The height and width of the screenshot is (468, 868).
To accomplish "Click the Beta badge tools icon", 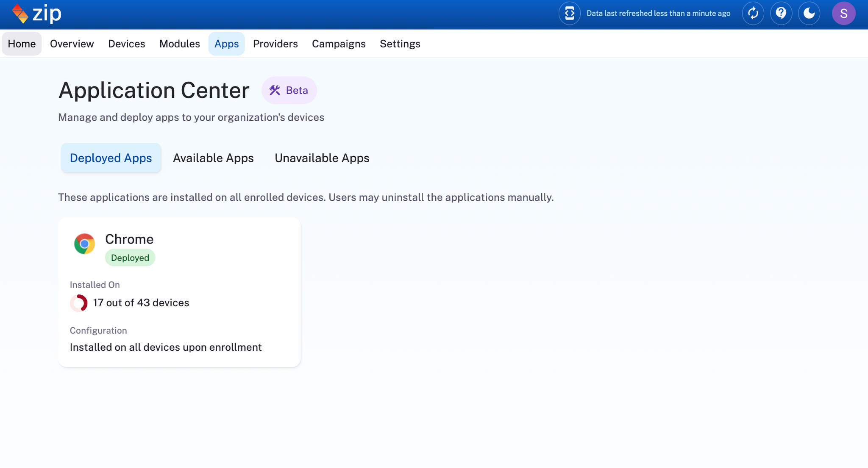I will [x=275, y=90].
